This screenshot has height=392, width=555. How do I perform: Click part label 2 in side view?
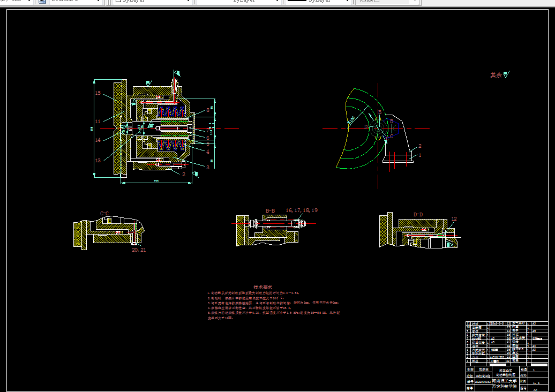(x=420, y=146)
